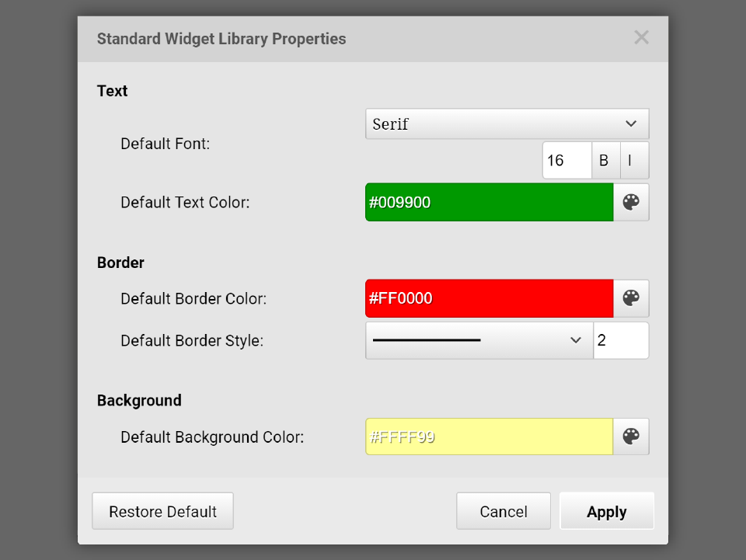Viewport: 746px width, 560px height.
Task: Click the font size field showing 16
Action: (566, 161)
